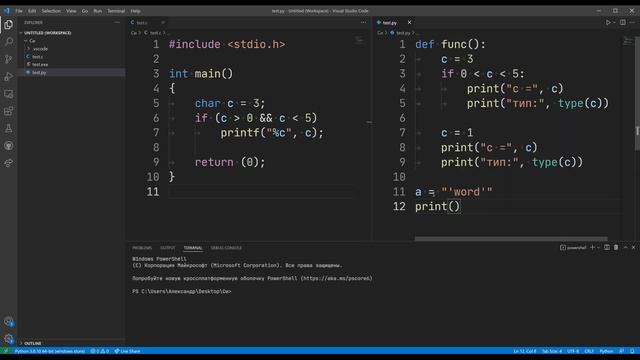Viewport: 640px width, 360px height.
Task: Open the GitHub icon in activity bar
Action: [x=9, y=146]
